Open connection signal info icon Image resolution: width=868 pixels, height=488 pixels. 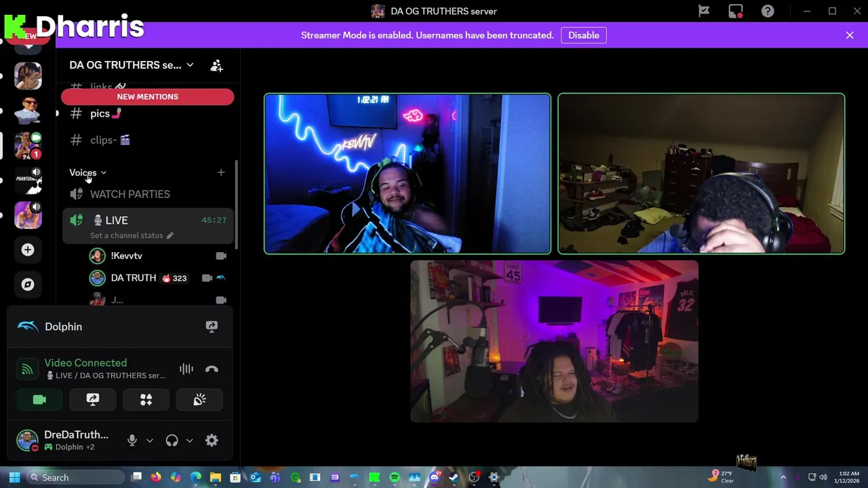(x=27, y=369)
